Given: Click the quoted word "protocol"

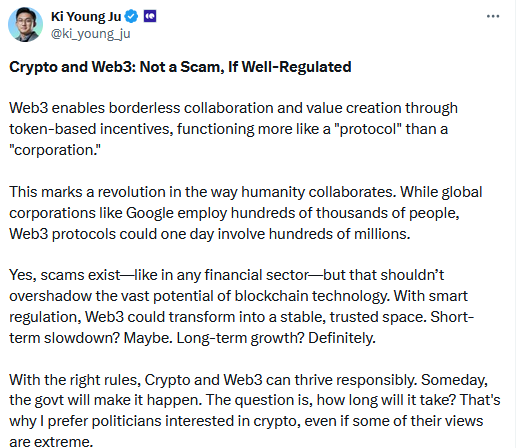Looking at the screenshot, I should point(370,129).
